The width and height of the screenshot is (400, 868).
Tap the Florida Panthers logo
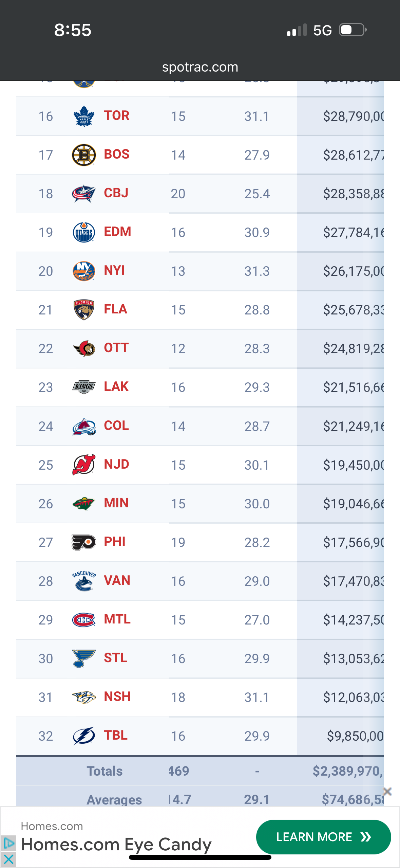84,310
